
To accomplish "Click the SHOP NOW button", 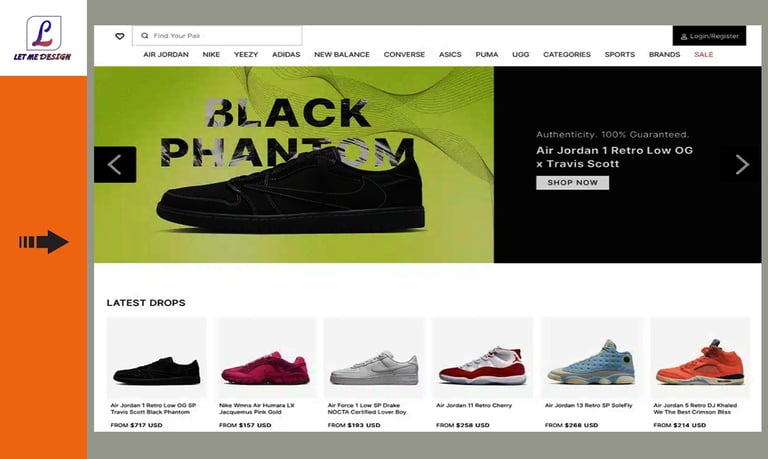I will coord(573,183).
